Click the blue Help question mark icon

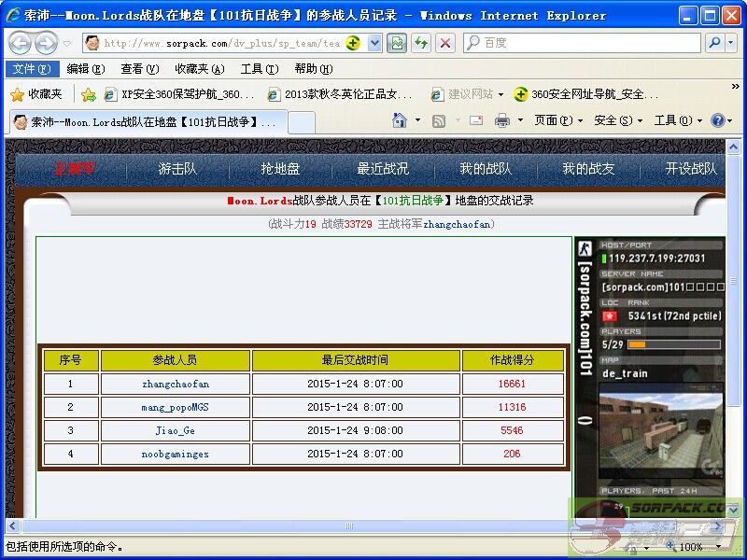[x=717, y=120]
